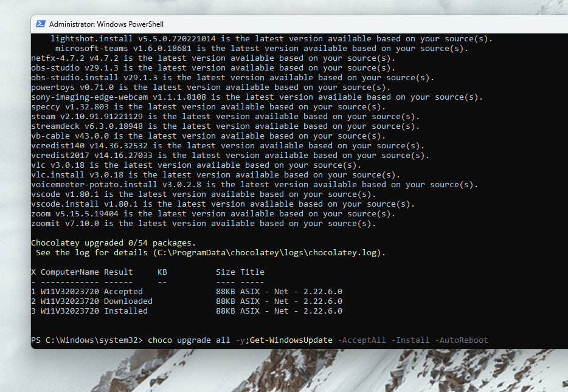Viewport: 568px width, 392px height.
Task: Click the speccy v1.32.803 line
Action: [x=209, y=107]
